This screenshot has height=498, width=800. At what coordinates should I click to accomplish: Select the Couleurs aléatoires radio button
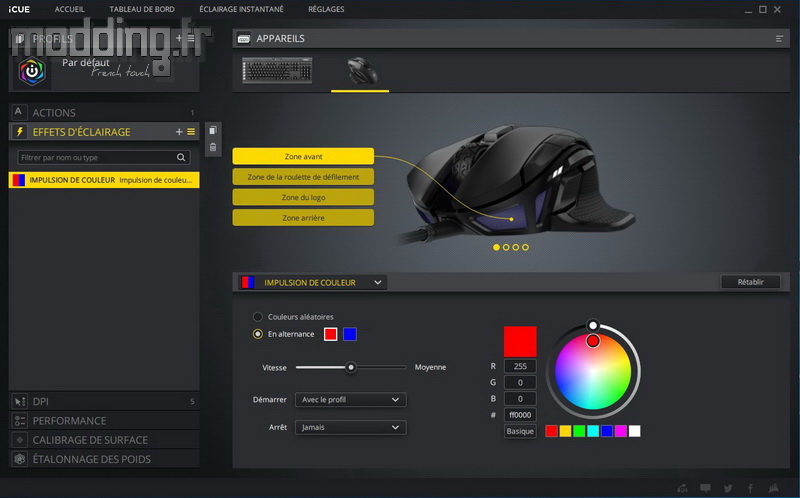[258, 317]
